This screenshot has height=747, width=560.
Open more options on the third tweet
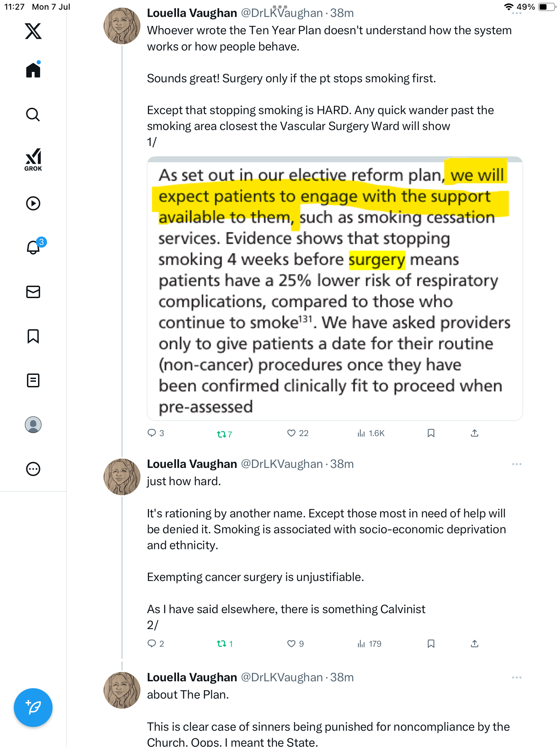[516, 677]
